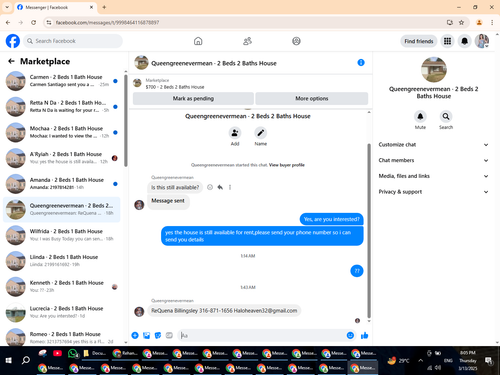This screenshot has width=500, height=375.
Task: Open the Friends icon in top navigation
Action: [x=247, y=41]
